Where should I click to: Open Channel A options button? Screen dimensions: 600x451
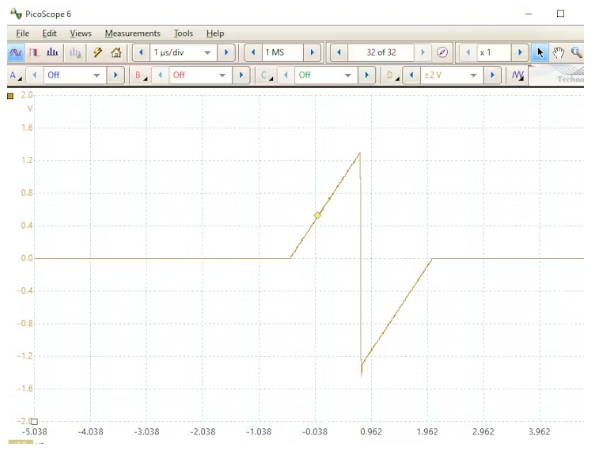click(15, 75)
